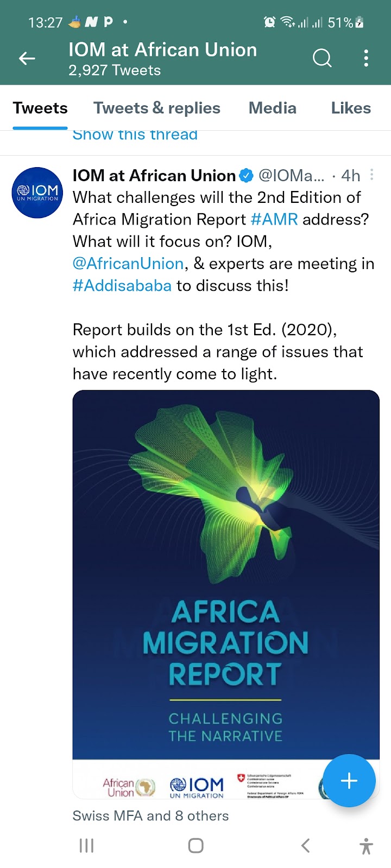This screenshot has width=391, height=868.
Task: Open the tweet's three-dot options menu
Action: [x=372, y=175]
